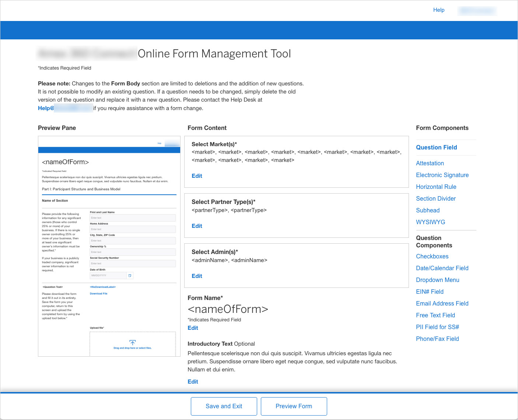Edit the Select Admin(s) section

click(197, 276)
